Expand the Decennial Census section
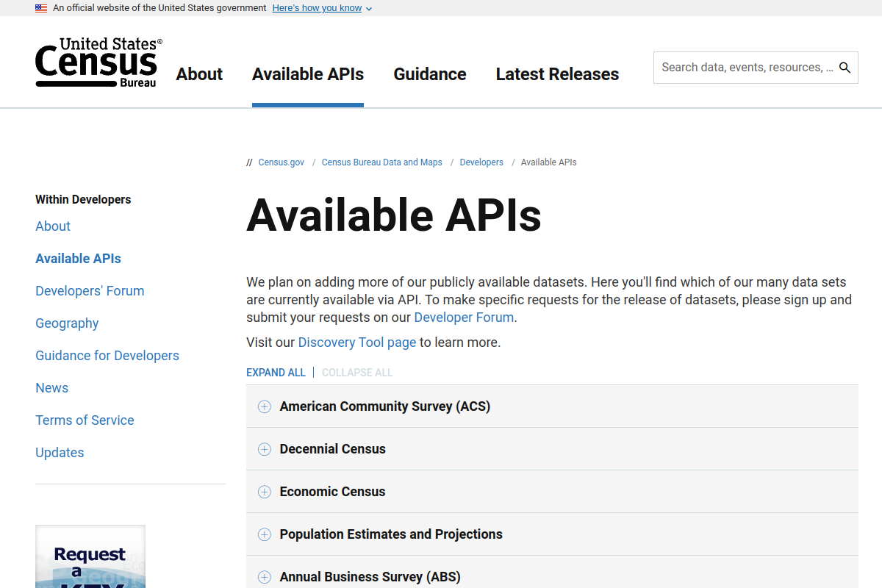 point(552,449)
